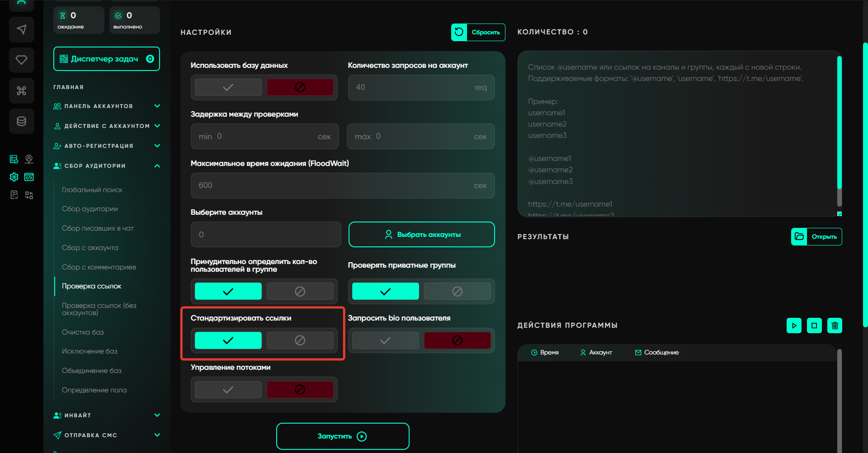868x453 pixels.
Task: Click the code window icon in left rail
Action: coord(29,177)
